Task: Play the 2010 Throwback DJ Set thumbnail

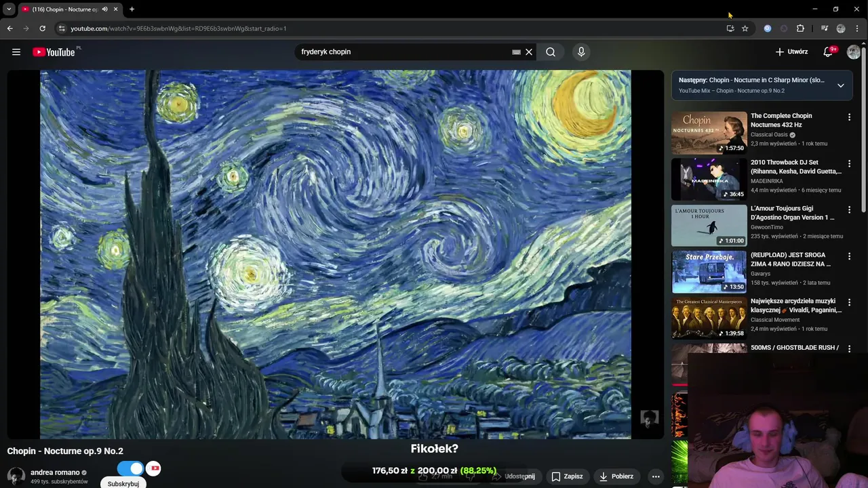Action: pos(709,179)
